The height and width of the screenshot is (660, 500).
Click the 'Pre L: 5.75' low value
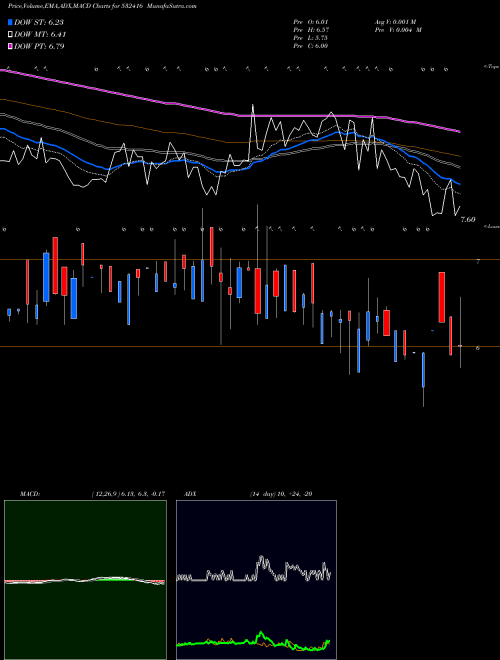[x=311, y=38]
